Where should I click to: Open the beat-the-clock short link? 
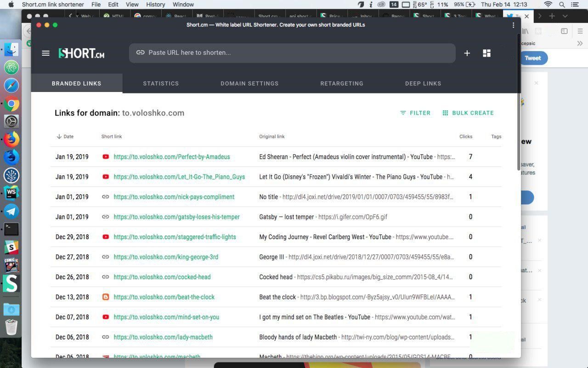tap(164, 297)
